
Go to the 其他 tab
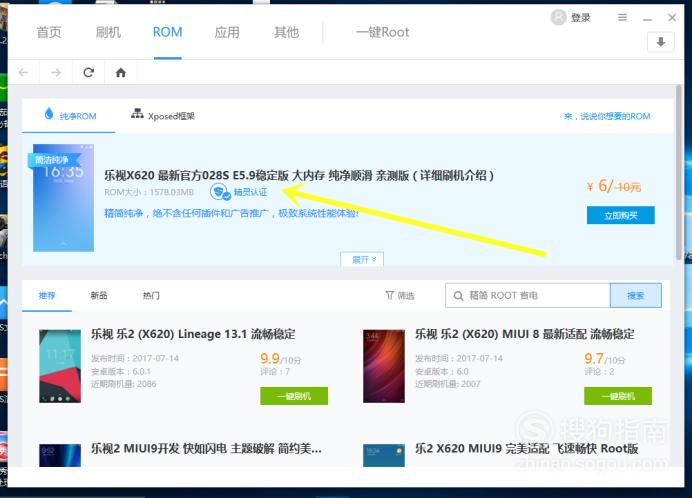286,32
